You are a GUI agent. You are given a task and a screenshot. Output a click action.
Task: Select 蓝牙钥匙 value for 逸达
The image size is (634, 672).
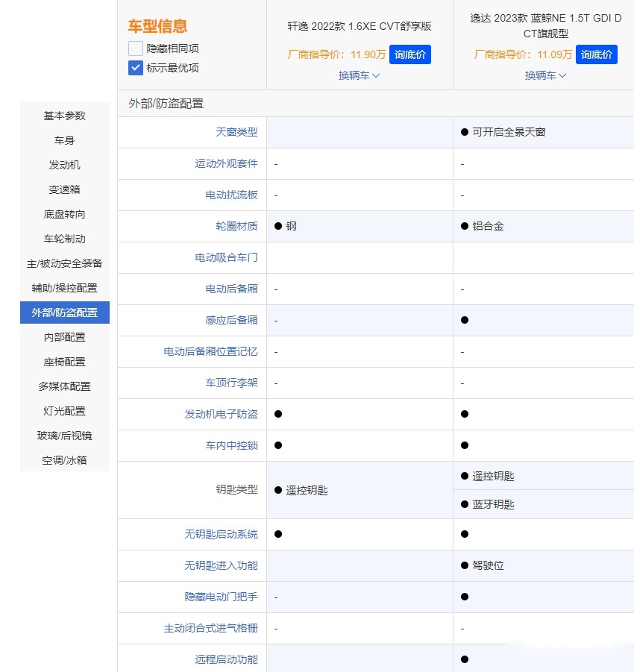click(493, 504)
